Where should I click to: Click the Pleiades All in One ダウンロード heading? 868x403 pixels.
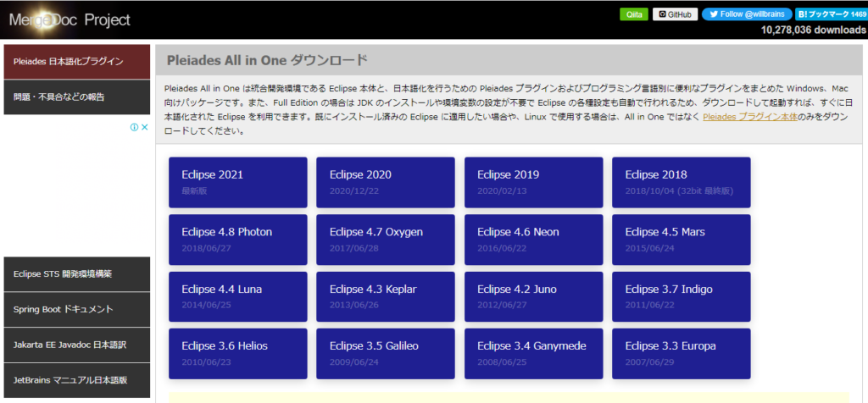[267, 60]
